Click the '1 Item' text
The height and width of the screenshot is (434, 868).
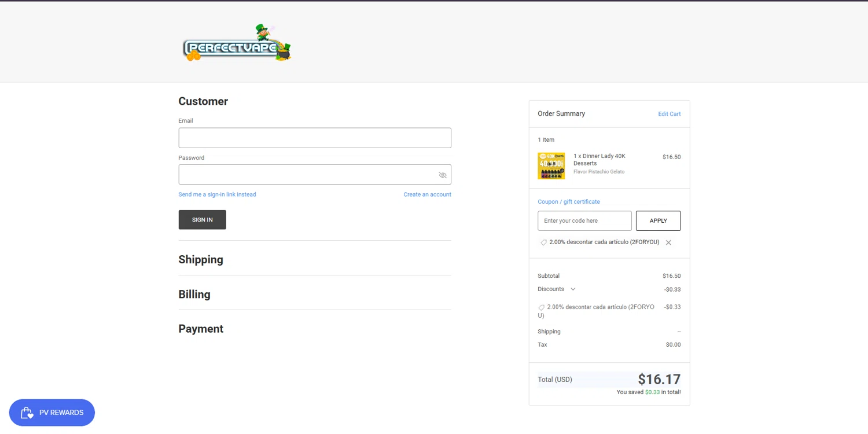546,140
